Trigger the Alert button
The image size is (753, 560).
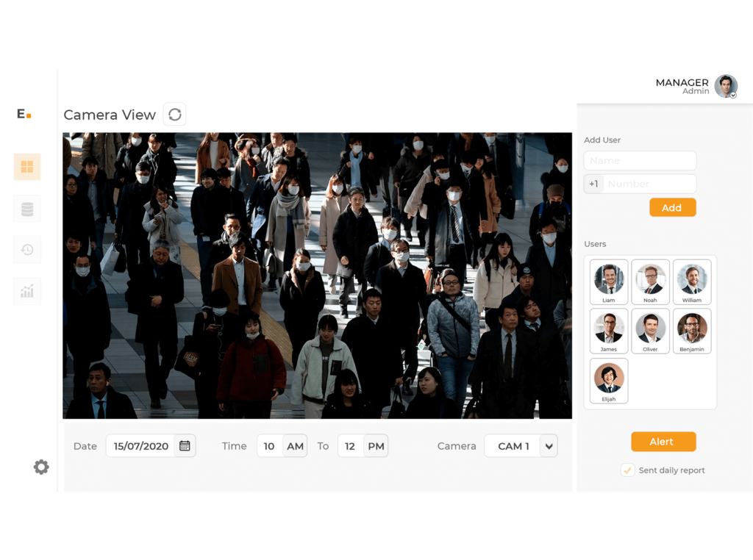(663, 441)
